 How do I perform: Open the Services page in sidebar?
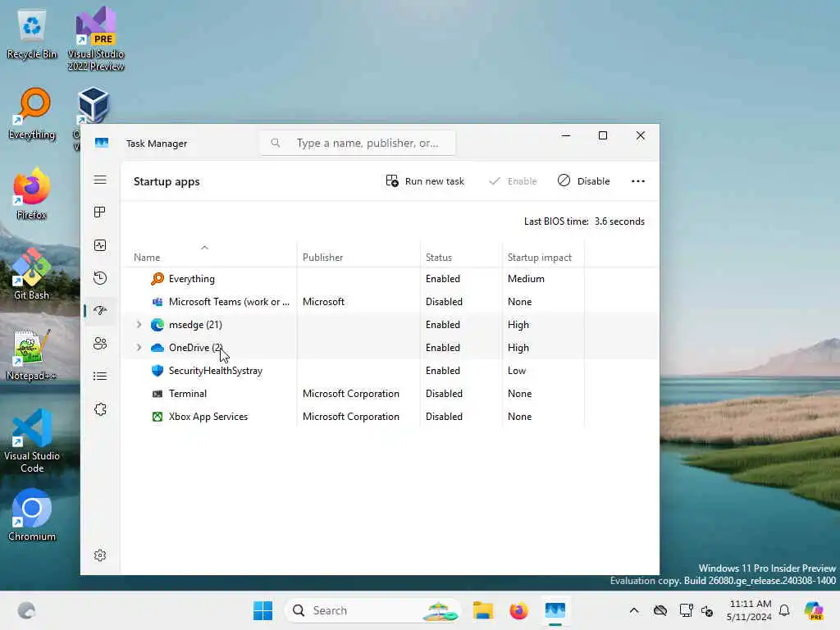100,409
